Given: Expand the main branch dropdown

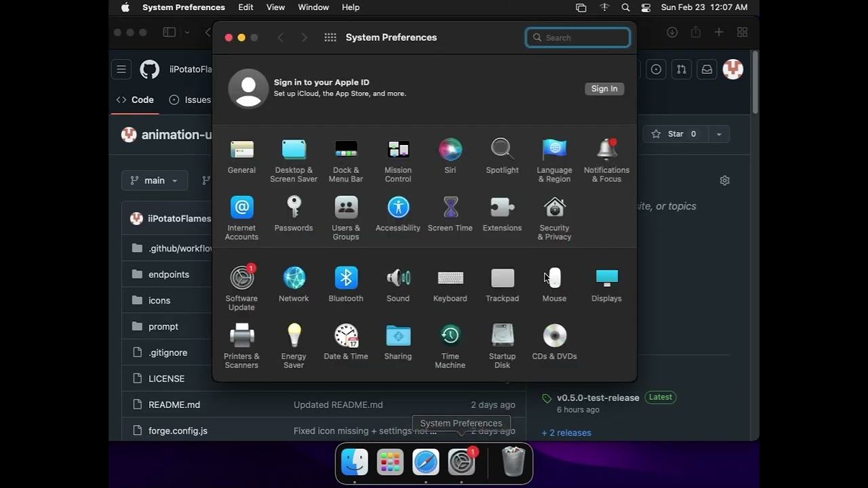Looking at the screenshot, I should [155, 180].
